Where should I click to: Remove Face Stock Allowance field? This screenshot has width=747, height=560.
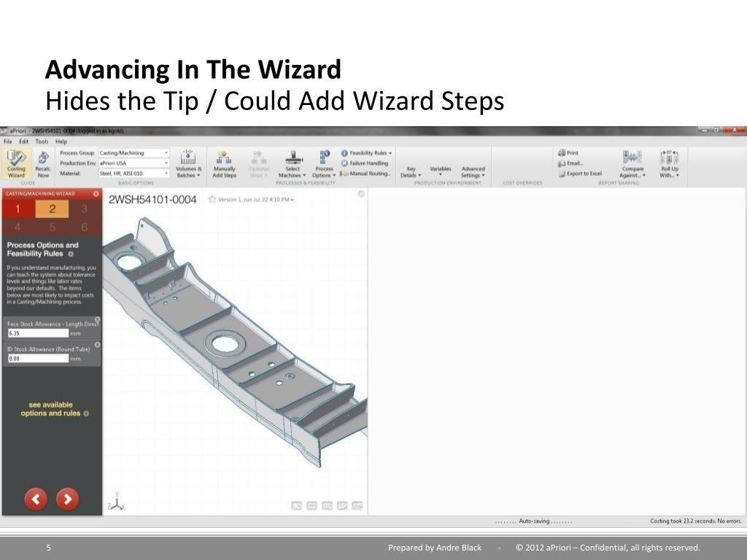click(97, 319)
